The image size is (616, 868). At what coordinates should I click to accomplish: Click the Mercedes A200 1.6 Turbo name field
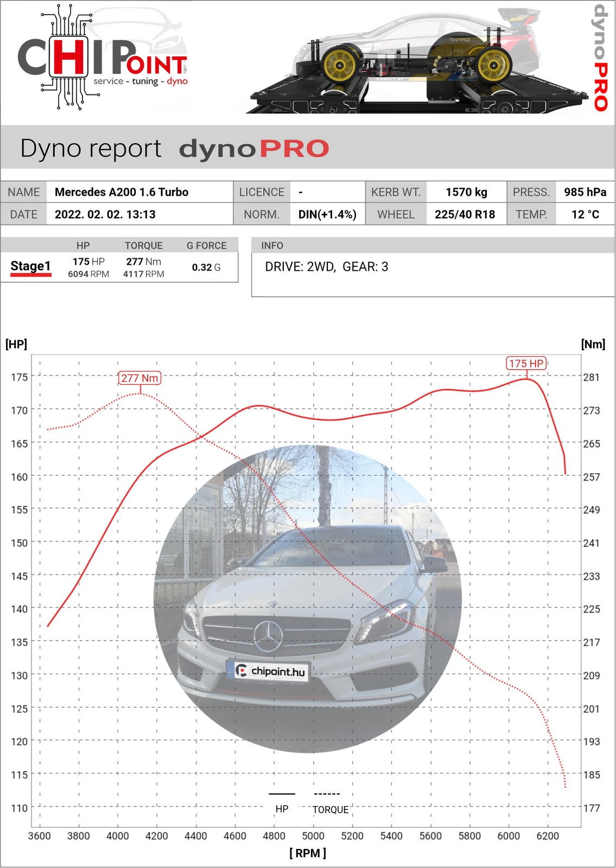pyautogui.click(x=122, y=192)
